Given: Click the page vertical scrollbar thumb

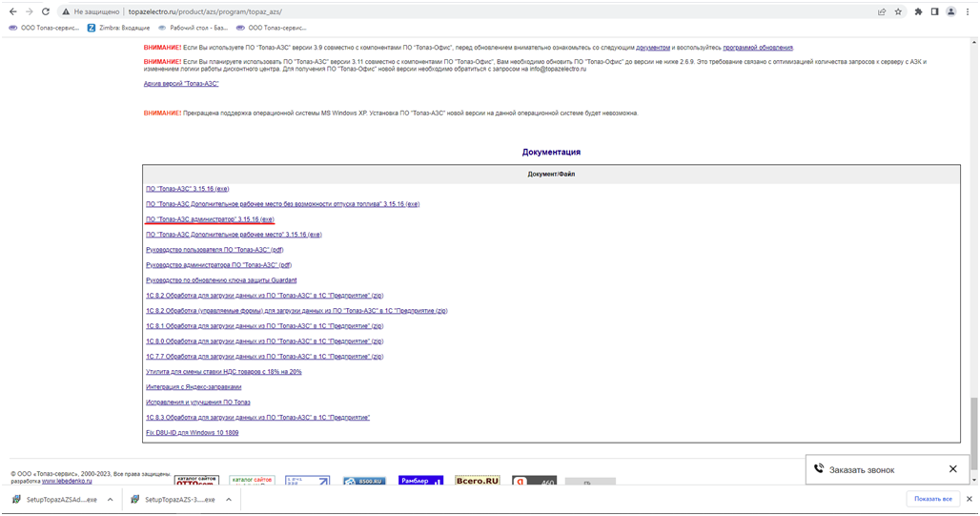Looking at the screenshot, I should (x=973, y=432).
